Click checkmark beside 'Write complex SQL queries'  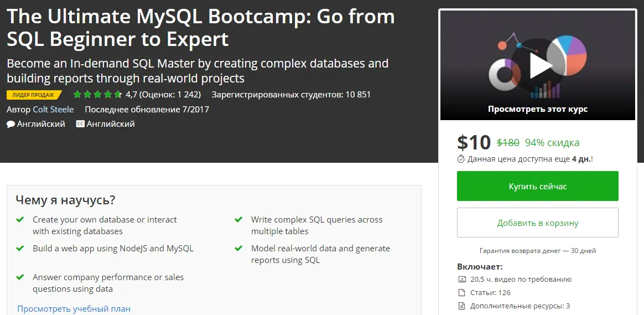238,220
